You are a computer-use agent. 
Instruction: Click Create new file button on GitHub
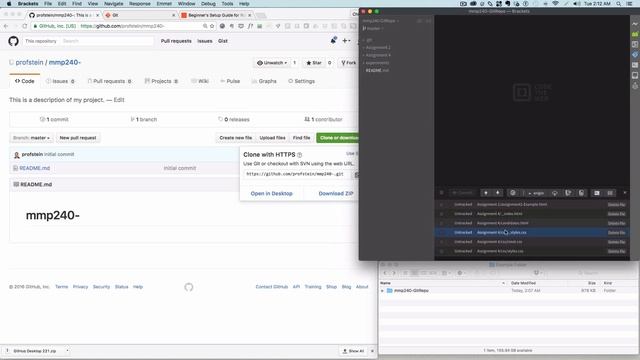(x=236, y=138)
